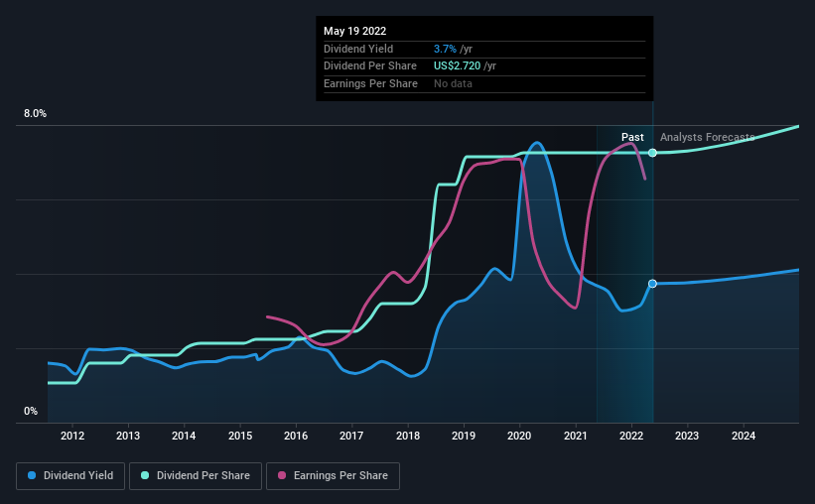
Task: Click the Analysts Forecasts section label
Action: click(708, 137)
